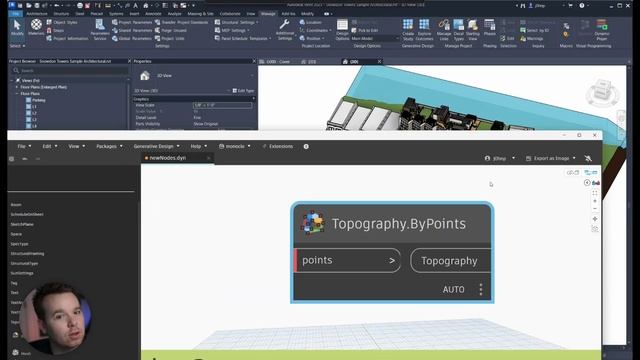
Task: Click the Topography output port on node
Action: pyautogui.click(x=451, y=261)
